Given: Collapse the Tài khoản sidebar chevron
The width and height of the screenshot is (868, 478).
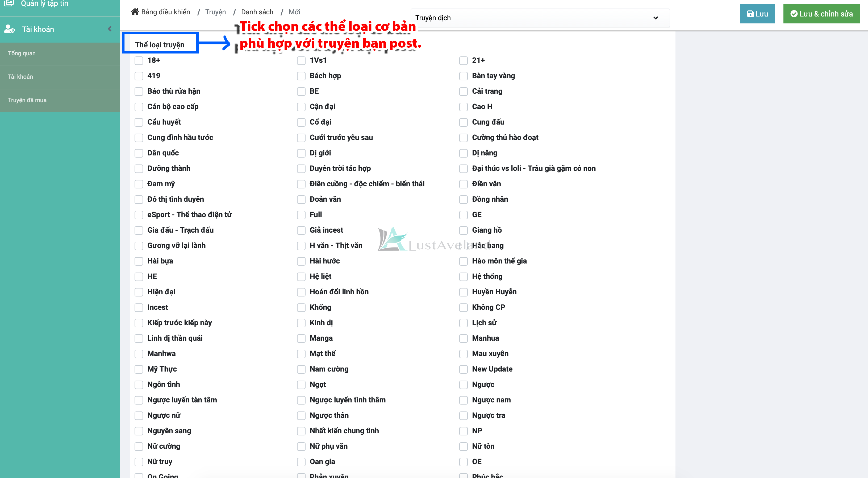Looking at the screenshot, I should point(110,29).
